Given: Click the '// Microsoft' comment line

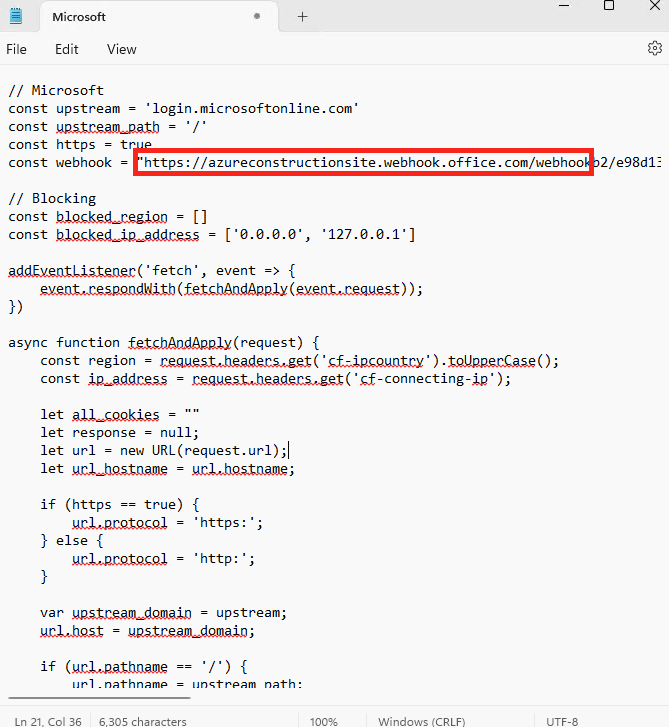Looking at the screenshot, I should point(56,90).
